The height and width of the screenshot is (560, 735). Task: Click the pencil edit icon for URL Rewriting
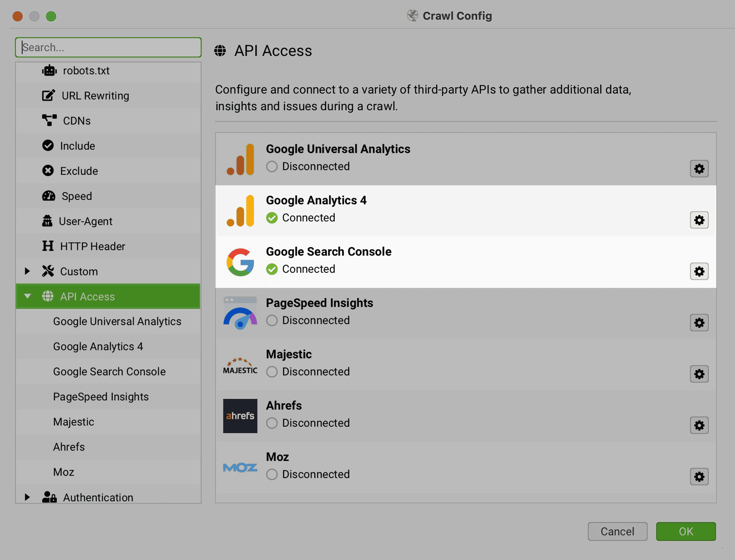[49, 96]
